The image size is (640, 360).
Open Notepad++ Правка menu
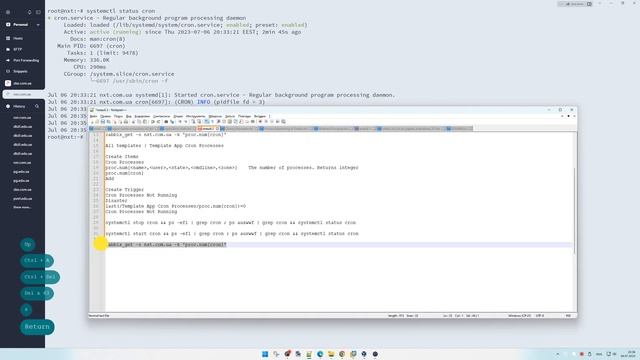(105, 116)
